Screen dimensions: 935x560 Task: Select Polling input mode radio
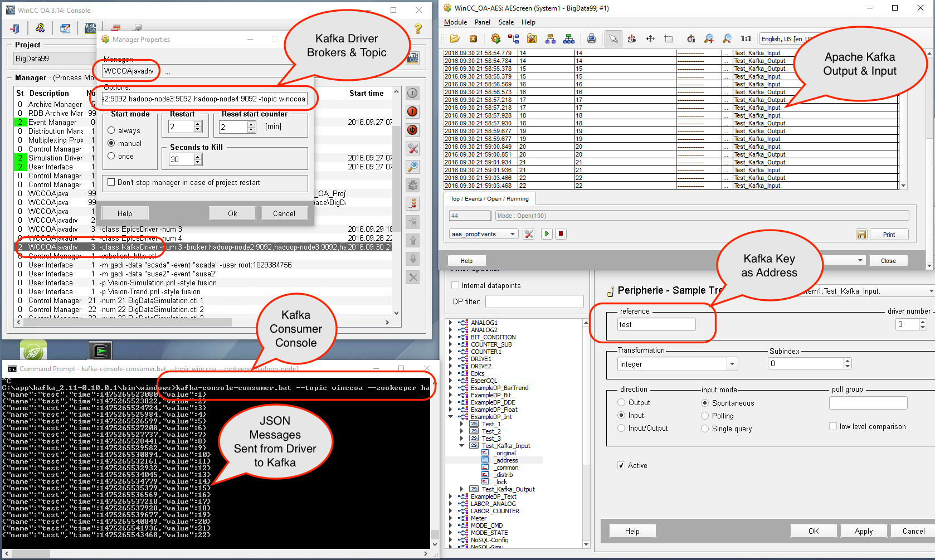[x=705, y=416]
